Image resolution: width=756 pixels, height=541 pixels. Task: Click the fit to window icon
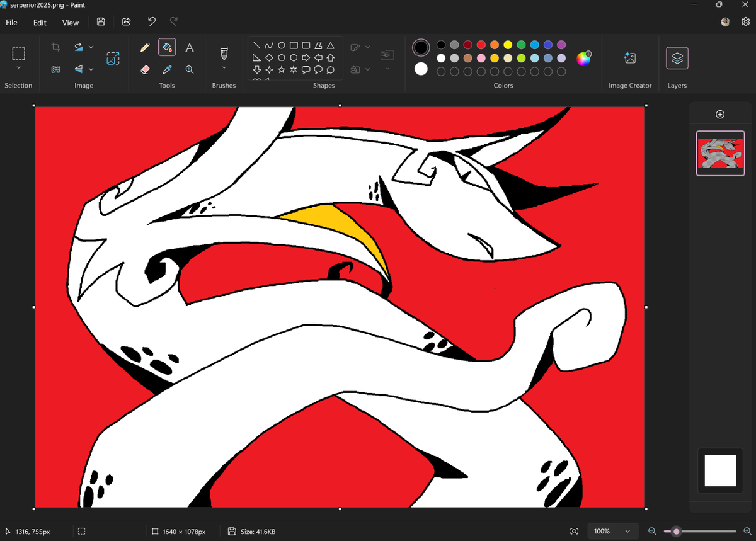[x=574, y=532]
